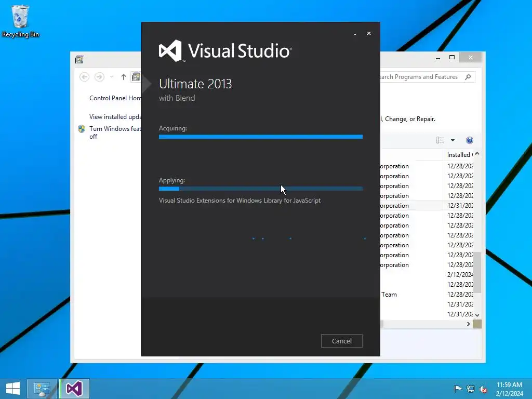Open Turn Windows features on or off

(115, 132)
